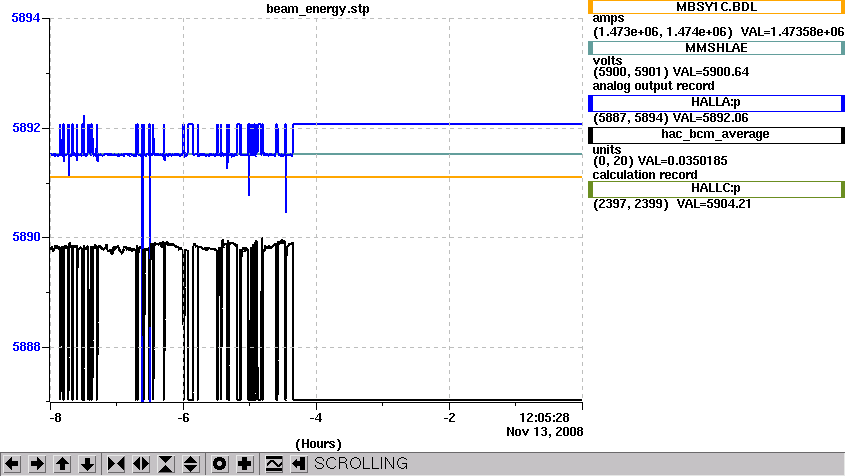Click the VAL=1.47358e+06 reading
This screenshot has width=845, height=476.
(x=792, y=32)
